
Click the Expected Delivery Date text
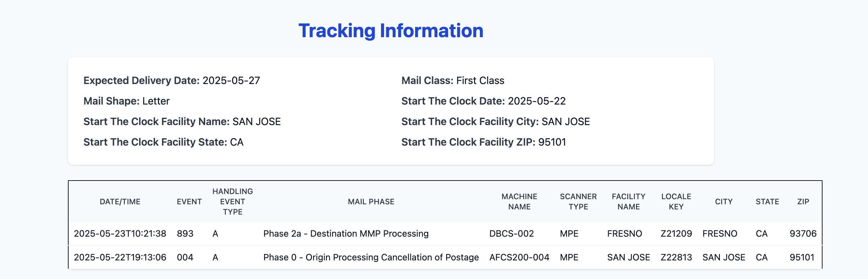coord(171,80)
